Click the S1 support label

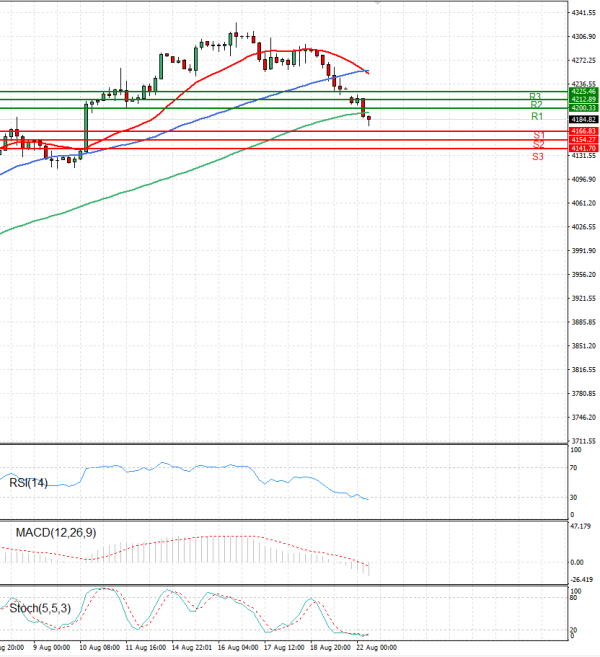coord(539,135)
